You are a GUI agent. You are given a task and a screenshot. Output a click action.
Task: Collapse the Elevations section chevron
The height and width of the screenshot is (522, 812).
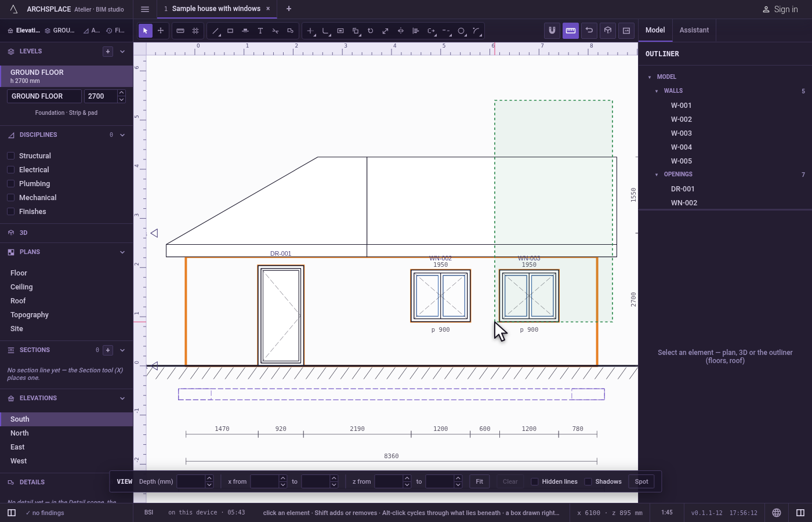pos(122,398)
